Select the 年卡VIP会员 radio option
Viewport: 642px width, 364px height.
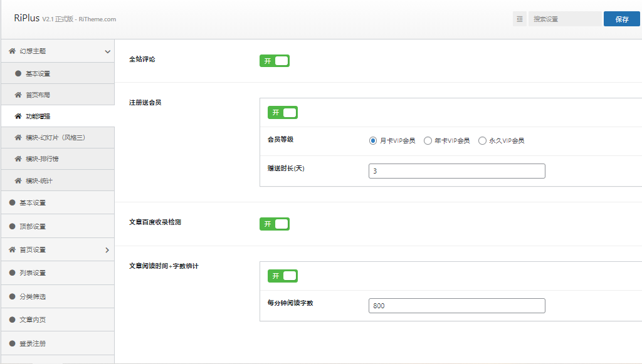click(428, 141)
